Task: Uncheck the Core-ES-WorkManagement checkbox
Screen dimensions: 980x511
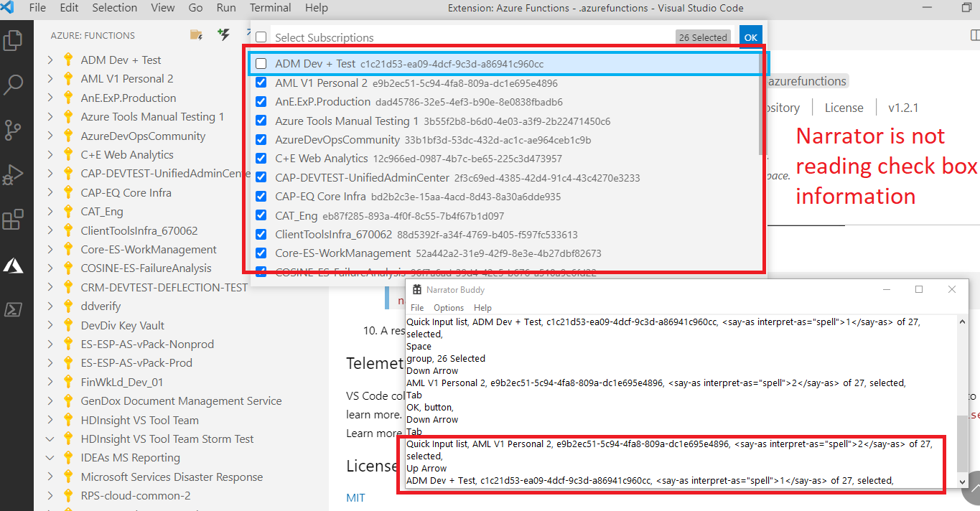Action: point(261,253)
